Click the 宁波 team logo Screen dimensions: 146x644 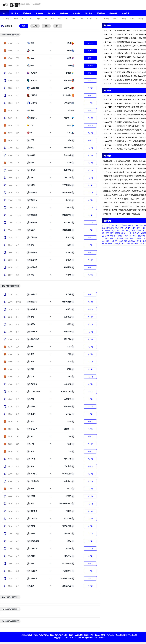click(x=28, y=43)
